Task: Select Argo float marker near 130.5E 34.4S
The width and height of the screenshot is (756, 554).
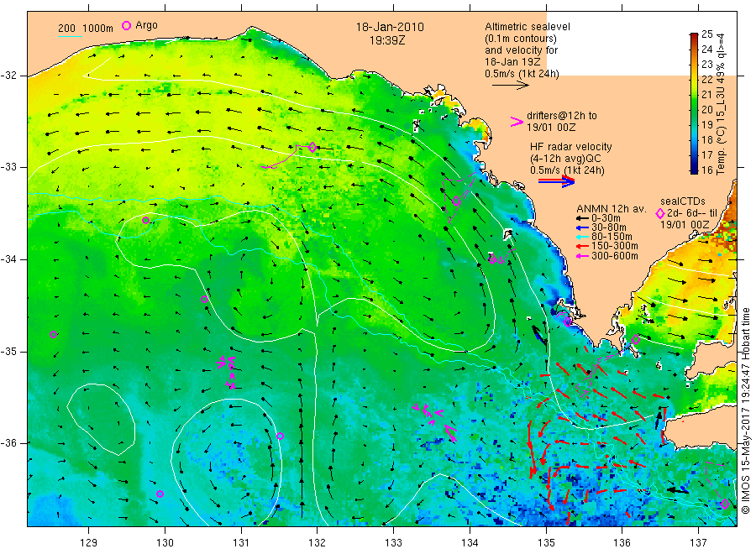Action: 204,299
